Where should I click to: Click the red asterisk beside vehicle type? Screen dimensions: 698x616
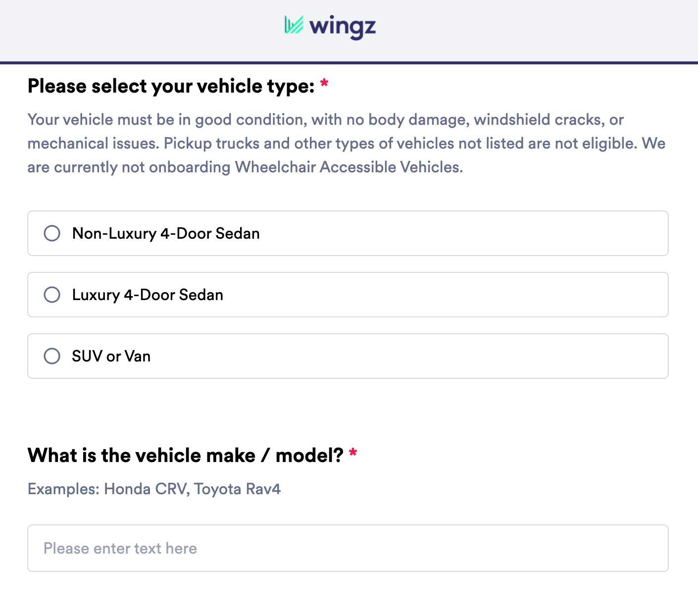tap(324, 83)
